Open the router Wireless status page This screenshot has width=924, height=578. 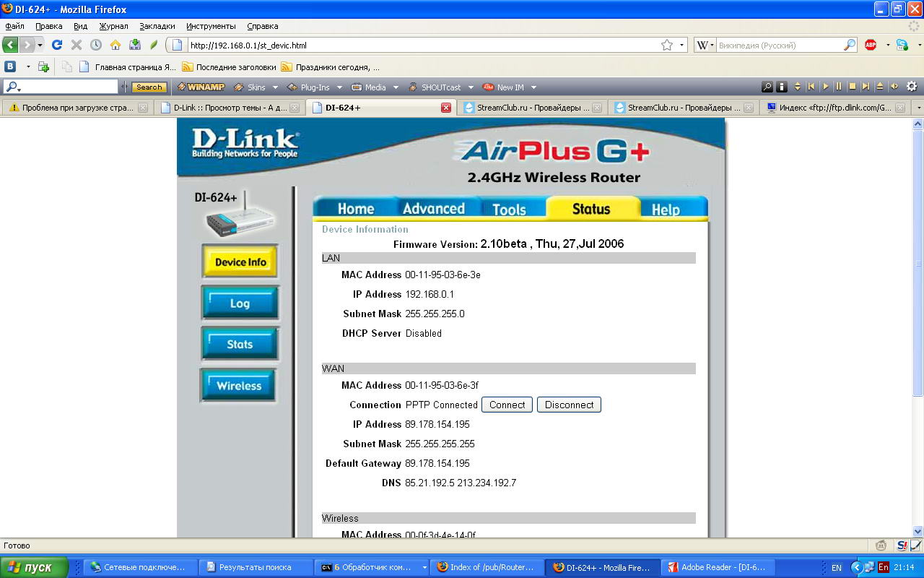(238, 386)
